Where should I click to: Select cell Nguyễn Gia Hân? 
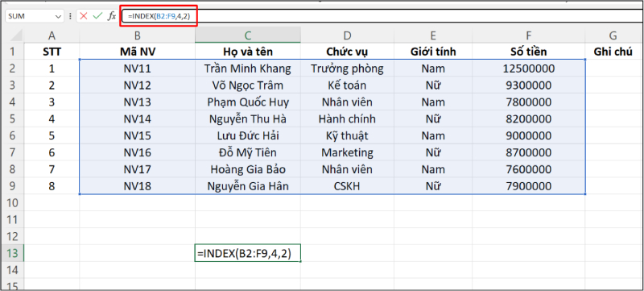(x=248, y=186)
